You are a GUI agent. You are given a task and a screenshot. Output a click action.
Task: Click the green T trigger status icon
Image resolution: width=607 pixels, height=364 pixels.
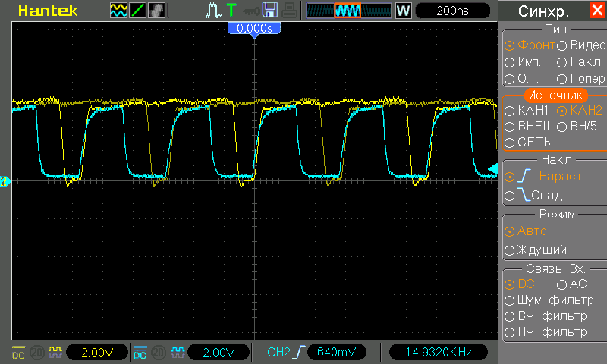point(231,11)
